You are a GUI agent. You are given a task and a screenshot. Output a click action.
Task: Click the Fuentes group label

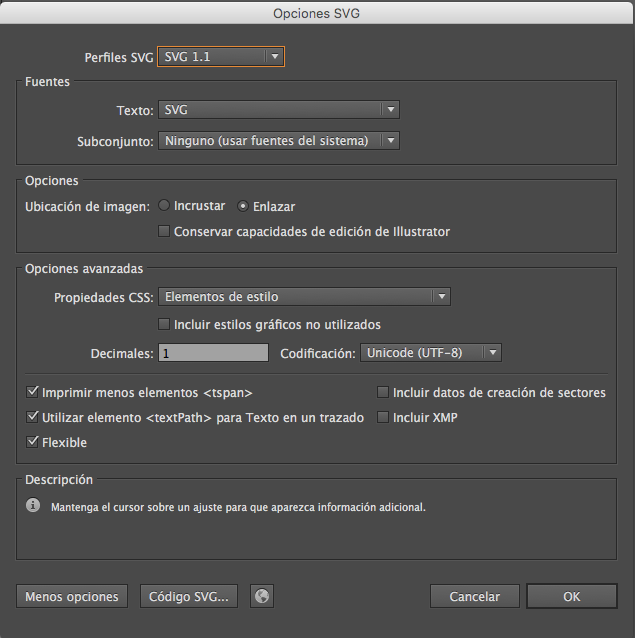pos(47,82)
